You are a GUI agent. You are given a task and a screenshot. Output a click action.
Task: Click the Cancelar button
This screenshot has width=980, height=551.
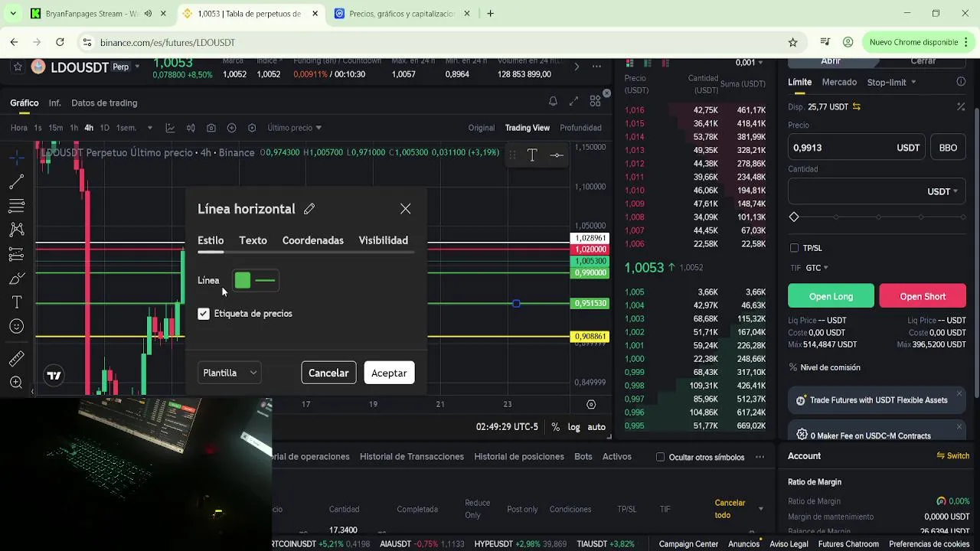[x=328, y=373]
